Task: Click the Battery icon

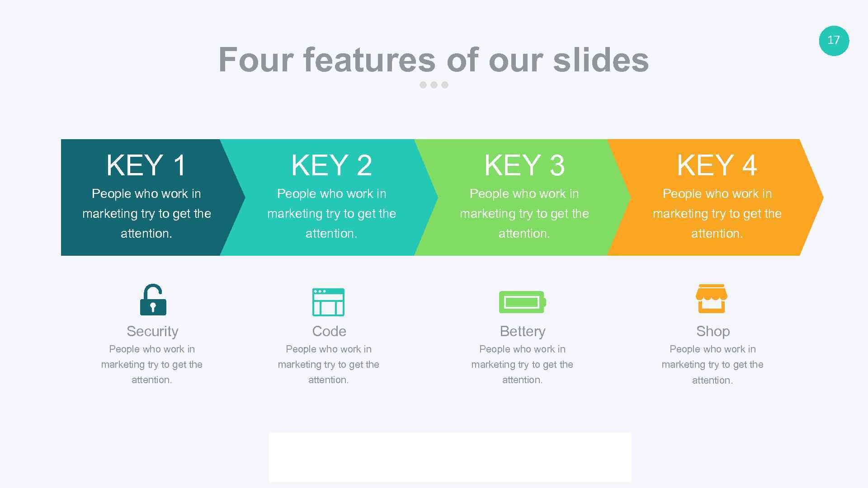Action: (x=522, y=301)
